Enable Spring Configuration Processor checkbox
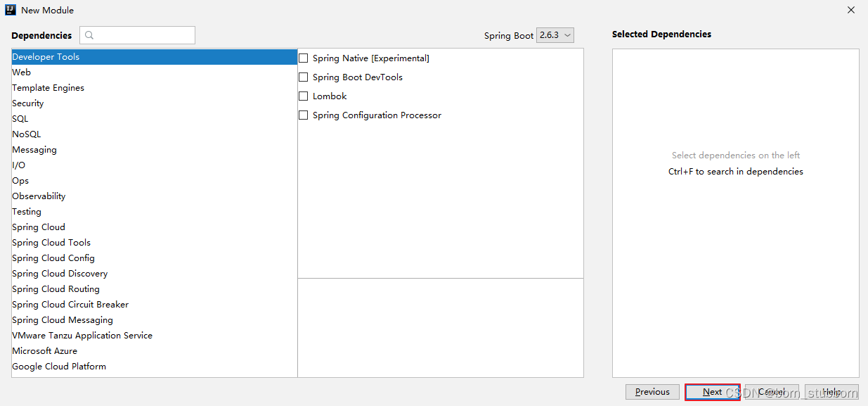Image resolution: width=868 pixels, height=406 pixels. [304, 115]
